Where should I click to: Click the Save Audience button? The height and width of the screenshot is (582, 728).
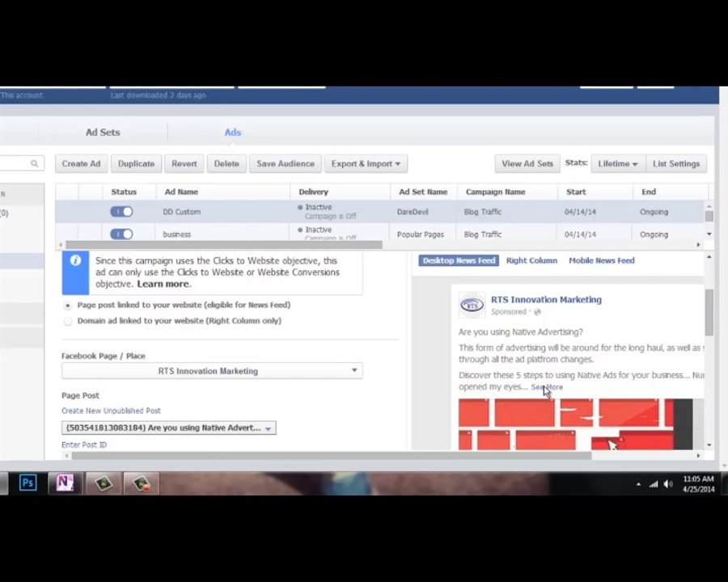point(286,163)
